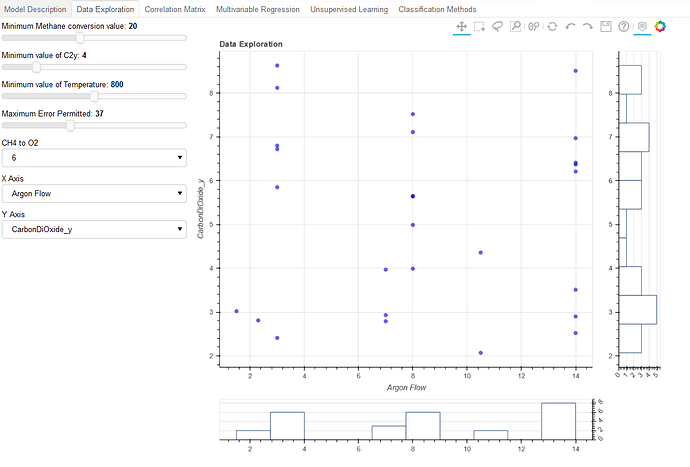
Task: Click the widest bar in right-side histogram
Action: [638, 310]
